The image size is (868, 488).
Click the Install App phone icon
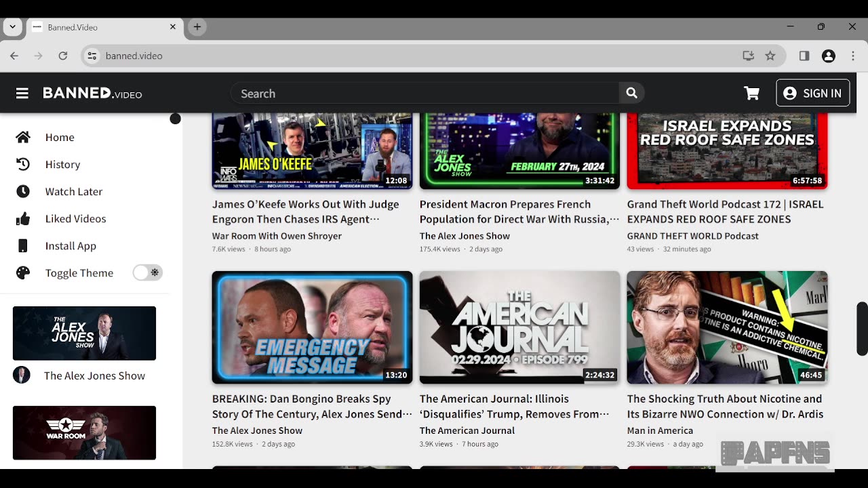pos(23,245)
